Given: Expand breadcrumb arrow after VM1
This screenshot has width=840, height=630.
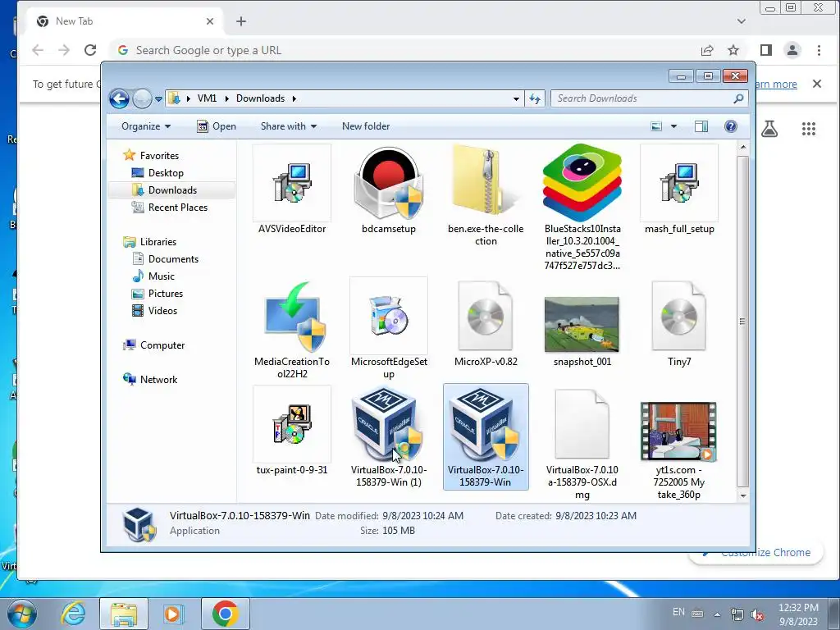Looking at the screenshot, I should (x=226, y=98).
